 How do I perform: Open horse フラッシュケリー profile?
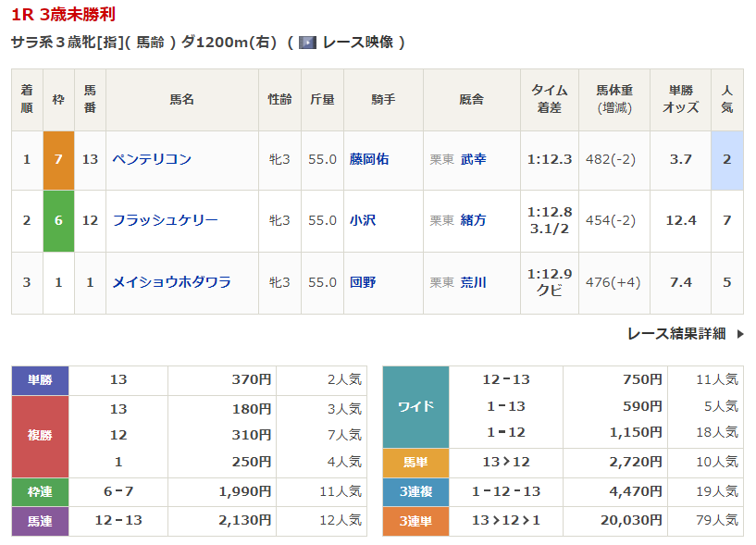click(165, 220)
